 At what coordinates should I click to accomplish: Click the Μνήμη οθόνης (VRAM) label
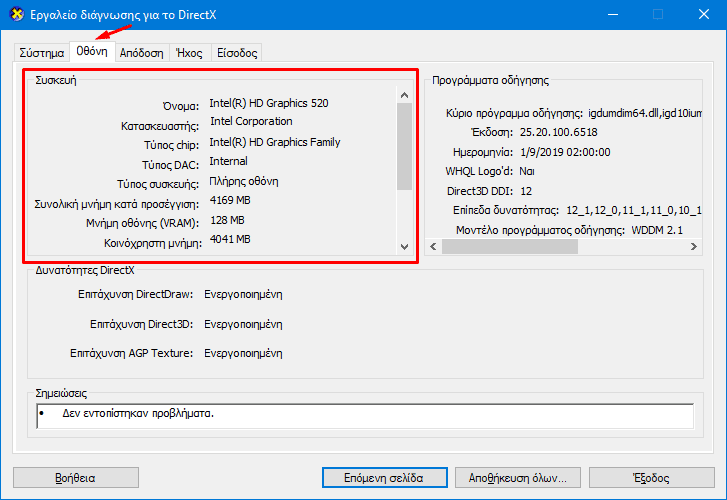coord(142,223)
